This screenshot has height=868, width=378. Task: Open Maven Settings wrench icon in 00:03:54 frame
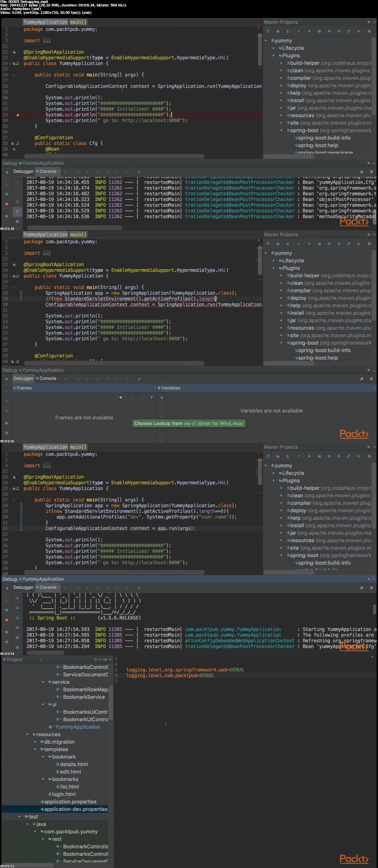(x=369, y=456)
